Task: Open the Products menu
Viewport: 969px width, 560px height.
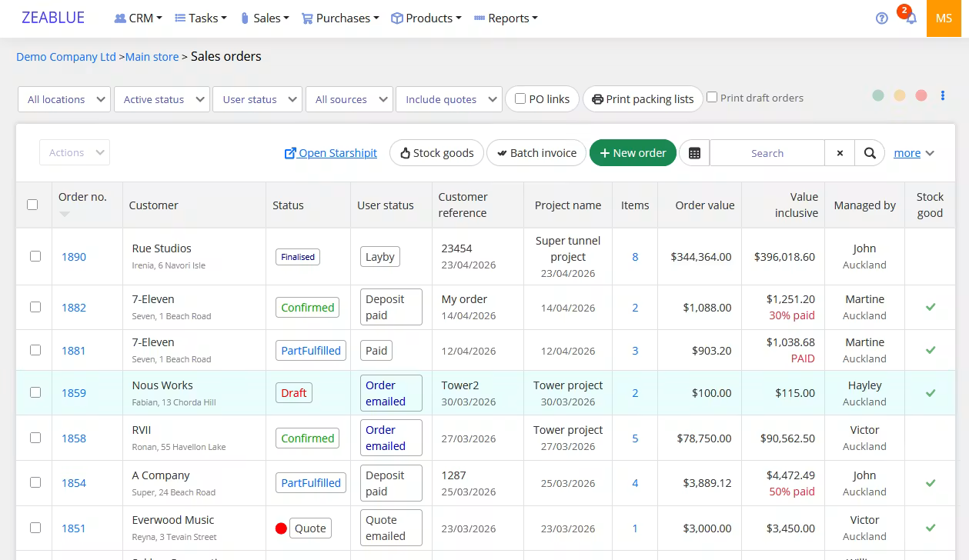Action: point(426,18)
